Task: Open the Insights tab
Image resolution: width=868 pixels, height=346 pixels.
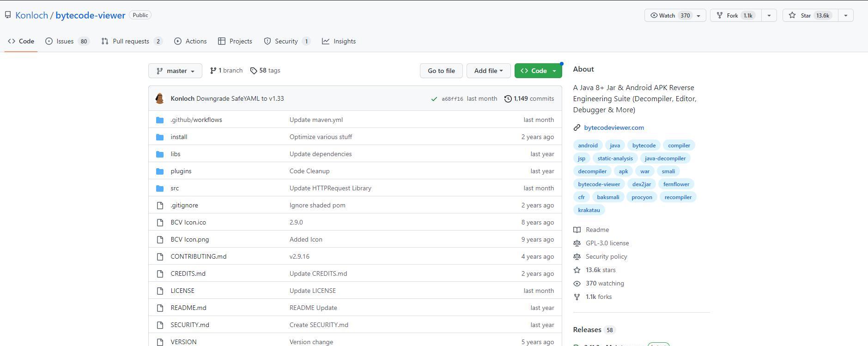Action: pyautogui.click(x=339, y=41)
